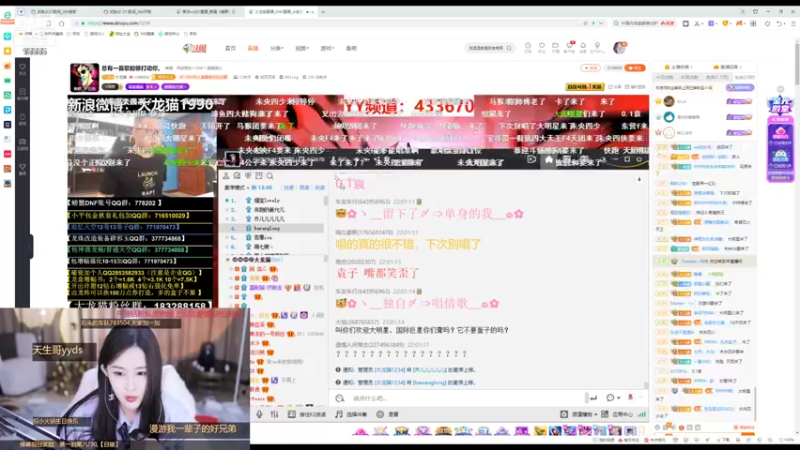Collapse the purple promo widget via circle button
800x450 pixels.
coord(780,89)
